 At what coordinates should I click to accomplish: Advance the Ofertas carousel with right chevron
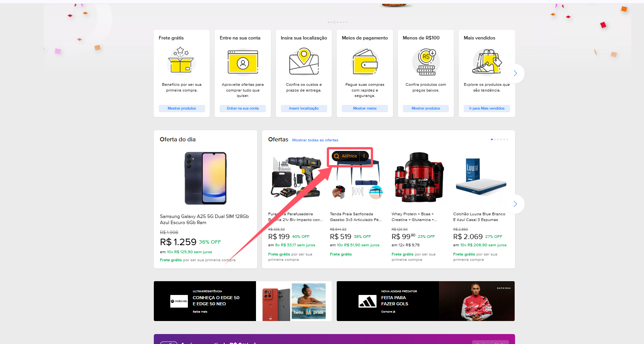click(x=515, y=204)
